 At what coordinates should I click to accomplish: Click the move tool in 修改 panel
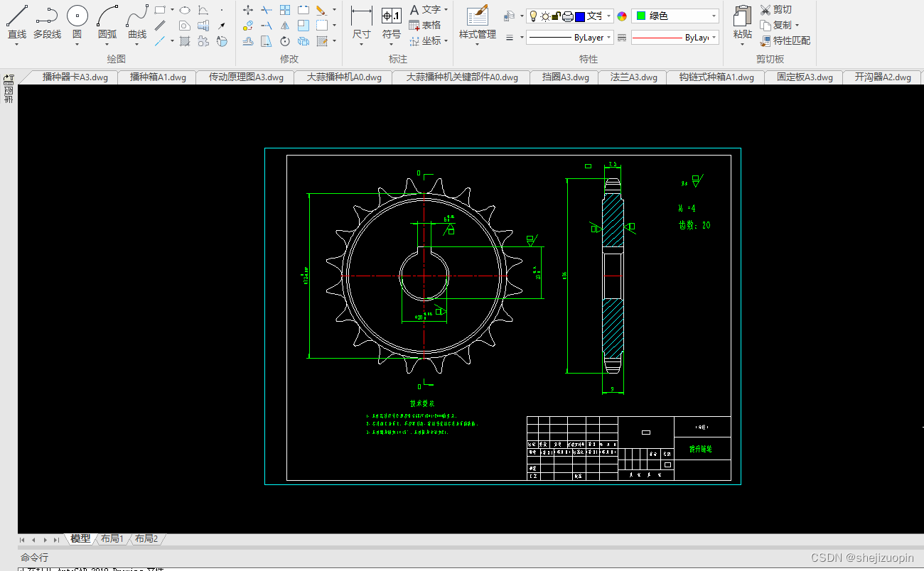click(x=248, y=10)
